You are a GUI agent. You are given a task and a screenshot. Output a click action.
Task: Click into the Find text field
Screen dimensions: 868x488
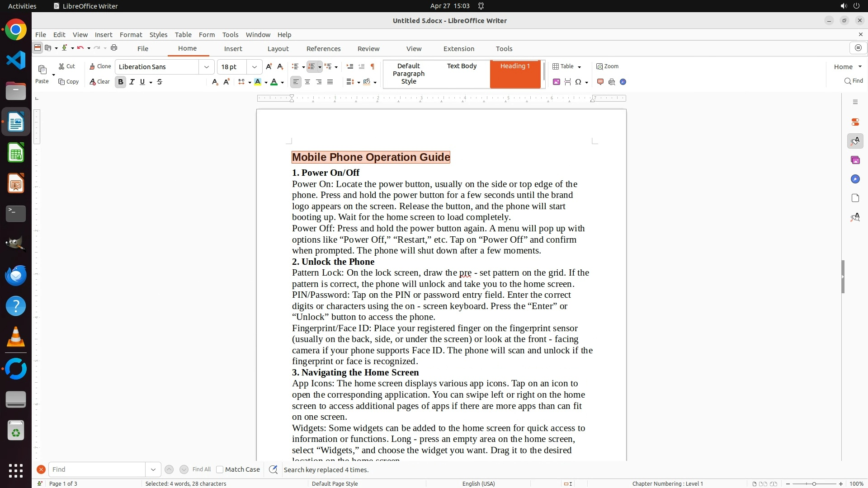pos(97,469)
